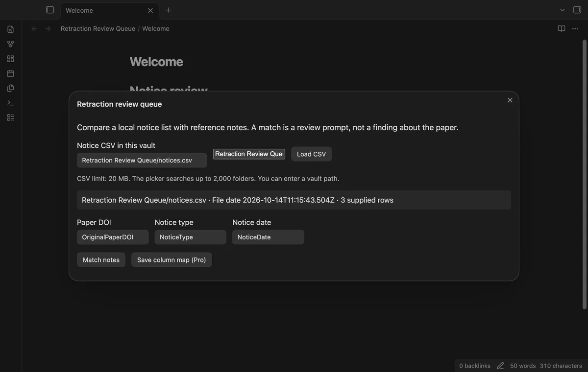588x372 pixels.
Task: Select the Welcome tab
Action: point(109,10)
